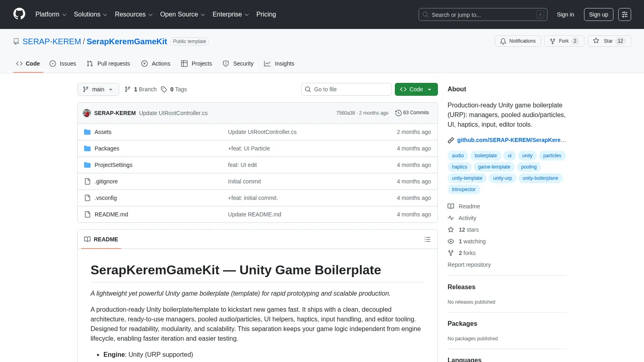Open the SERAP-KEREM owner link

[x=52, y=41]
